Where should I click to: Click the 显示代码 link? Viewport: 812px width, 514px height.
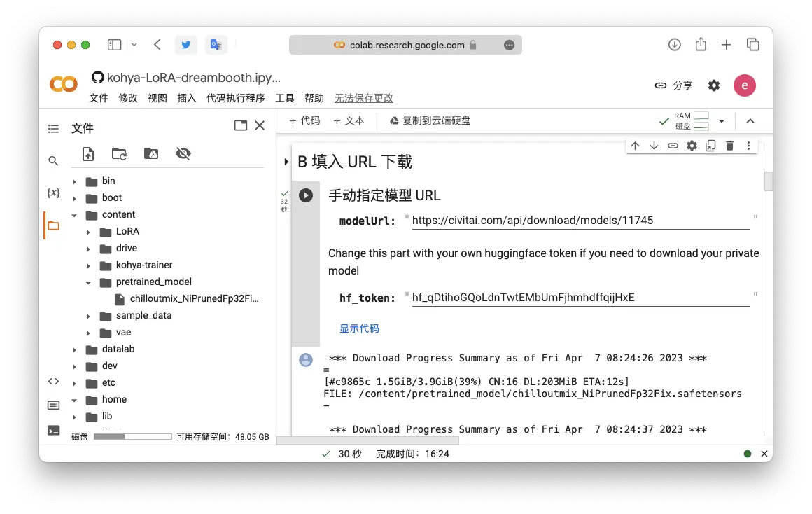[359, 328]
